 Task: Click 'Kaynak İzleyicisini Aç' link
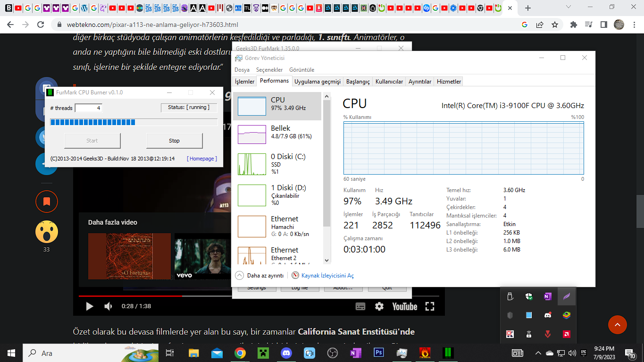click(x=327, y=276)
